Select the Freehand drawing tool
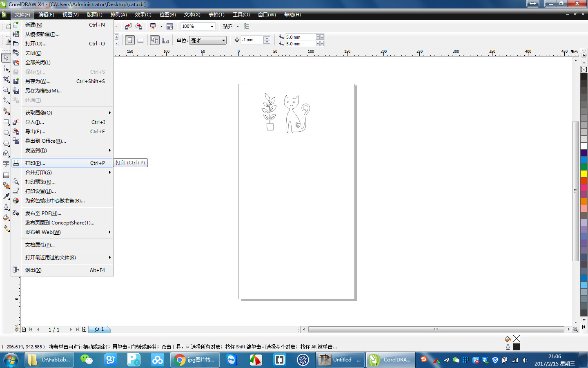Screen dimensions: 588x368 6,100
